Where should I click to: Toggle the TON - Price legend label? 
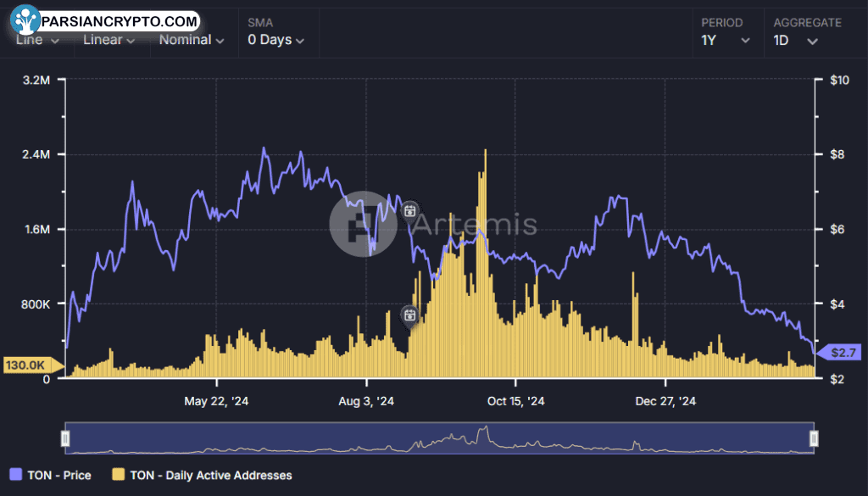[59, 475]
